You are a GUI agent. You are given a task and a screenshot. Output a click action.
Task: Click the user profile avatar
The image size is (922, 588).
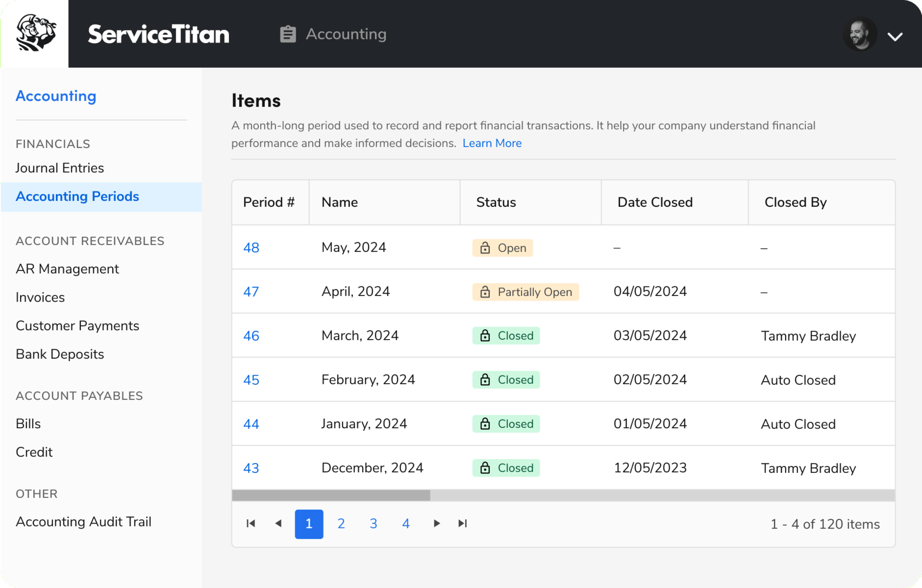click(x=860, y=34)
